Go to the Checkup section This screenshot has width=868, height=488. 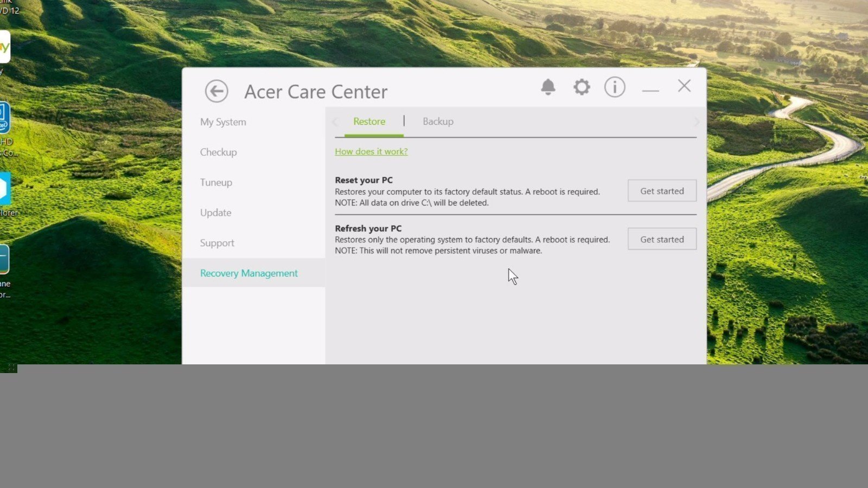tap(218, 152)
